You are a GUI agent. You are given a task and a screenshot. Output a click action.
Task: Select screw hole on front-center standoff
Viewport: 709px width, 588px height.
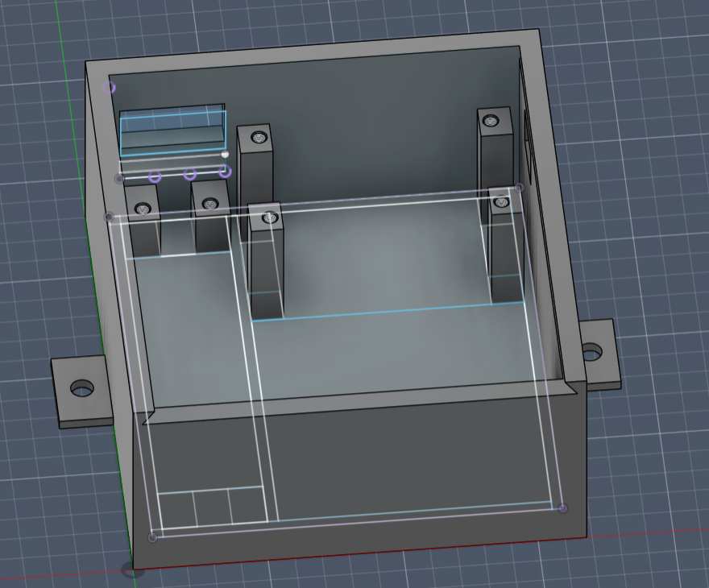click(x=270, y=217)
